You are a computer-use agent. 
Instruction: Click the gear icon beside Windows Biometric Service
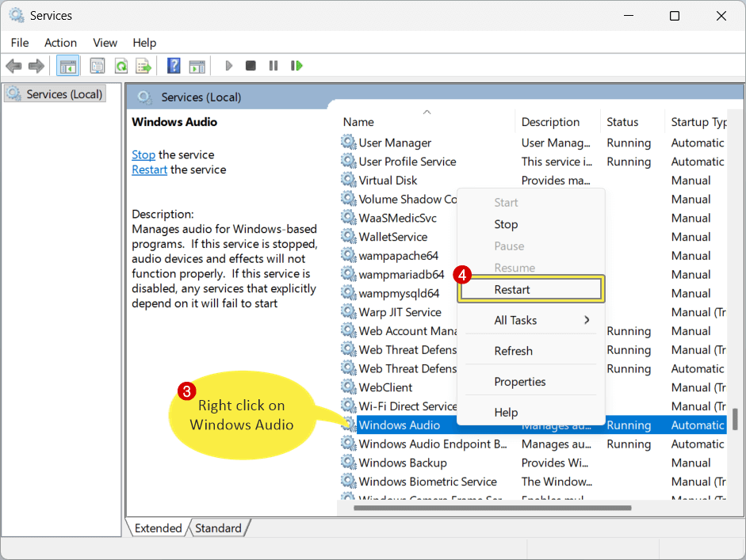tap(348, 481)
